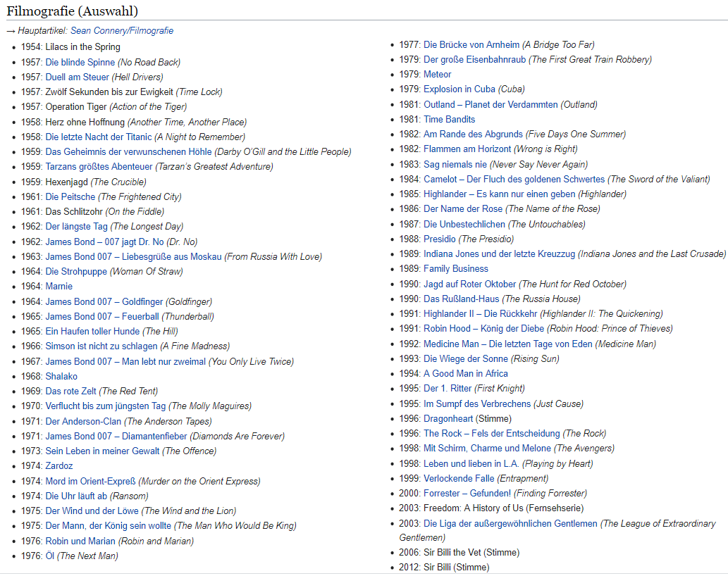Click Die Uhr läuft ab link
Image resolution: width=728 pixels, height=576 pixels.
76,496
